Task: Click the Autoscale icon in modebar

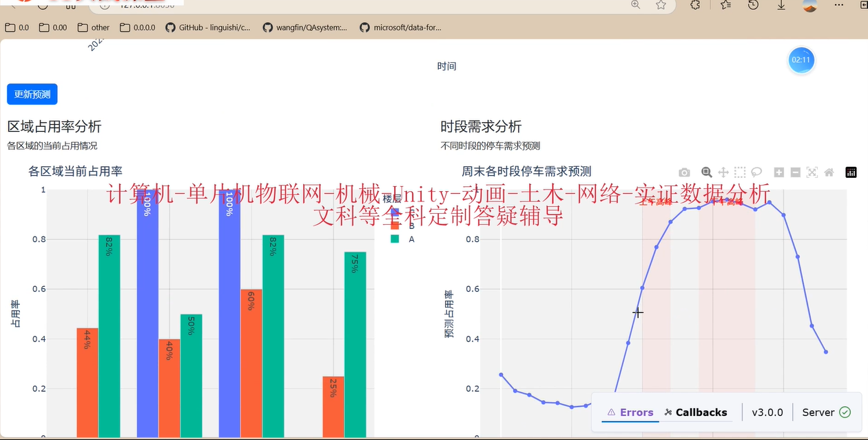Action: click(x=812, y=172)
